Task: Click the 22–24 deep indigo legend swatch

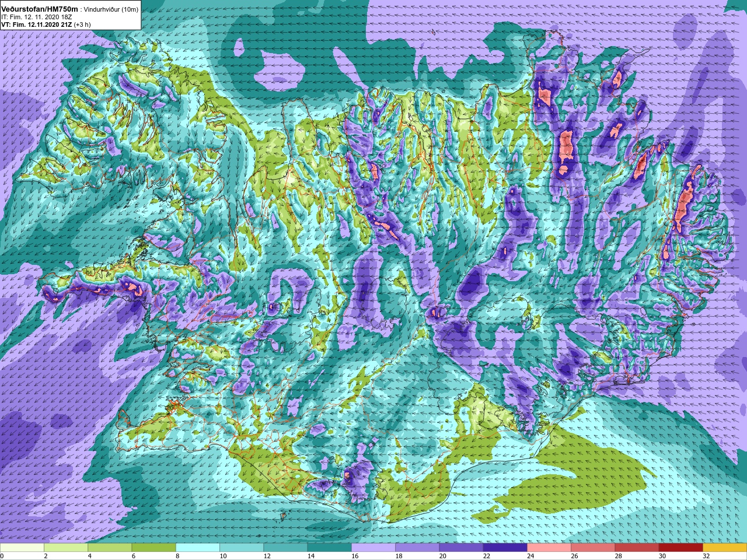Action: [505, 548]
